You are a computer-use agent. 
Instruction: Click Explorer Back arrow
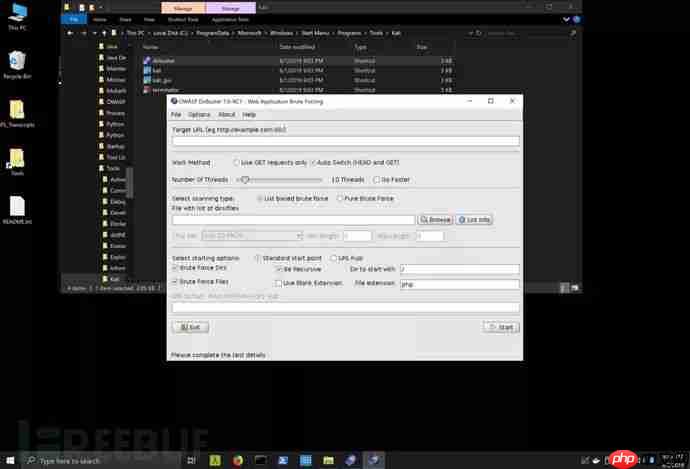click(x=70, y=33)
